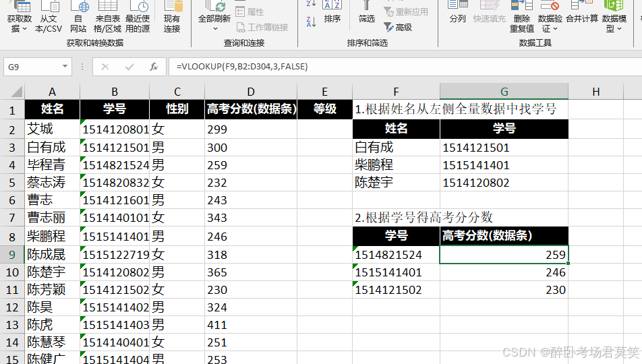Select row 9 header
642x364 pixels.
(12, 255)
